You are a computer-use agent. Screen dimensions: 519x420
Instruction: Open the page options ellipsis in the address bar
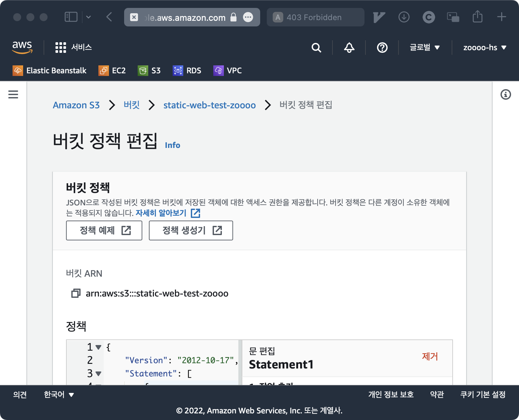pyautogui.click(x=248, y=17)
